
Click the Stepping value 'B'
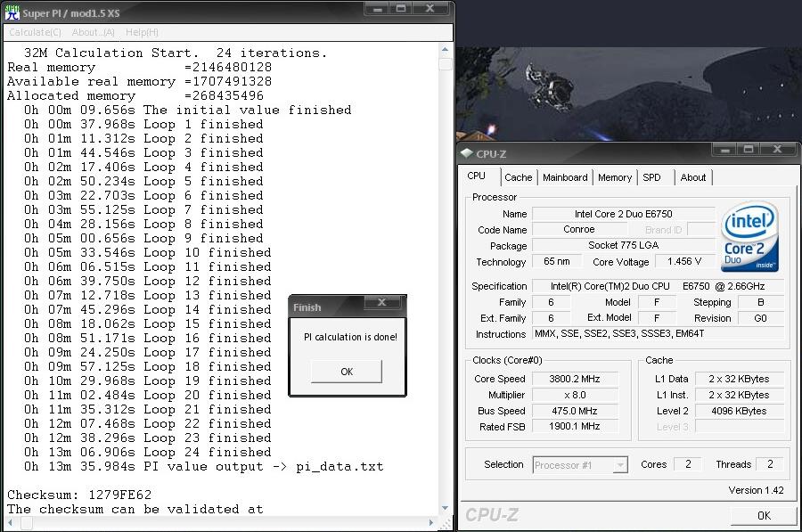[761, 302]
